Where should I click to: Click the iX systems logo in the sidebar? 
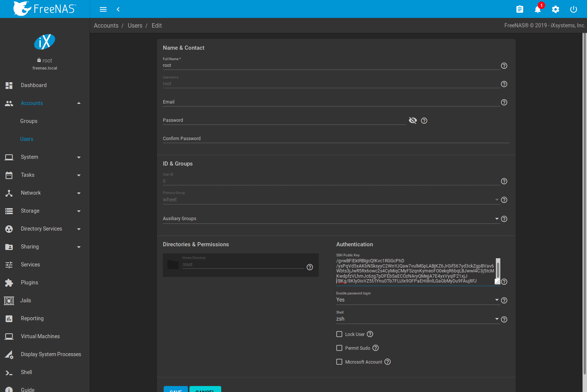(45, 42)
